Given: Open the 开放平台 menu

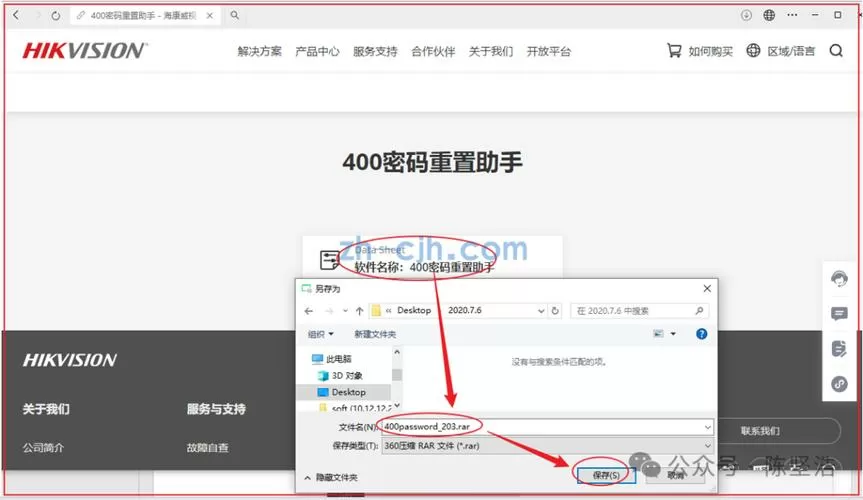Looking at the screenshot, I should point(549,52).
